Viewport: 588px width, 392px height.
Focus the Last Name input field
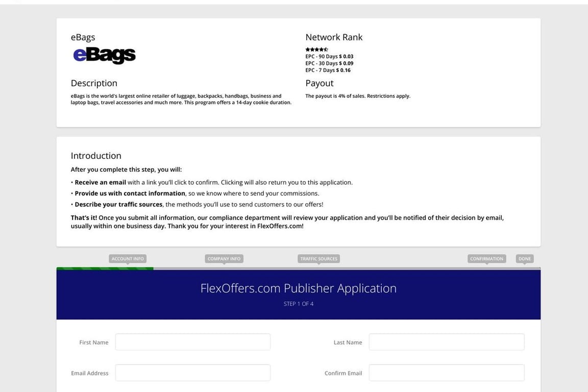pos(446,342)
